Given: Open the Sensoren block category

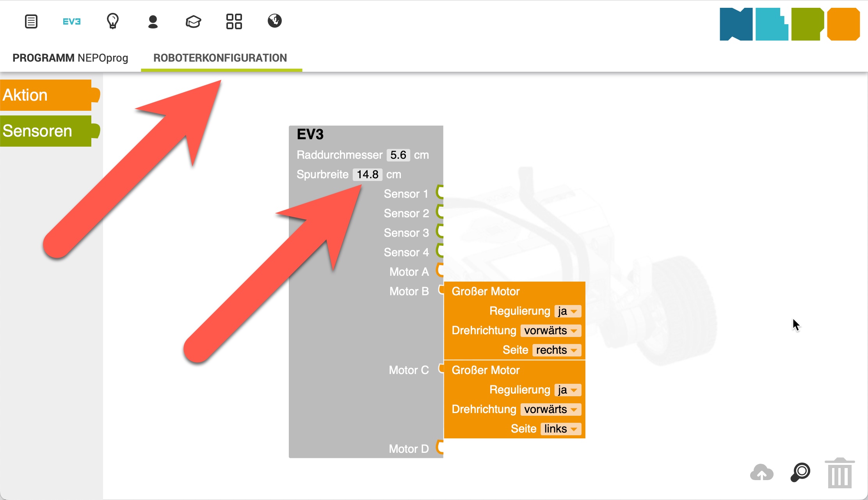Looking at the screenshot, I should click(50, 131).
